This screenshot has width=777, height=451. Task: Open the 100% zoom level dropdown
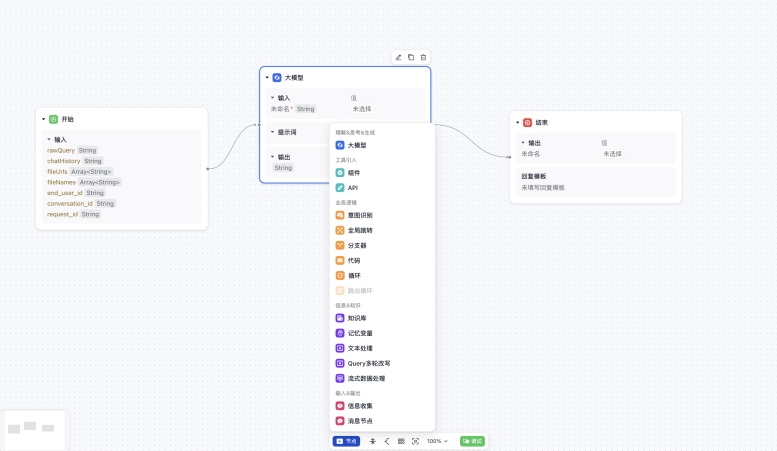pyautogui.click(x=437, y=441)
